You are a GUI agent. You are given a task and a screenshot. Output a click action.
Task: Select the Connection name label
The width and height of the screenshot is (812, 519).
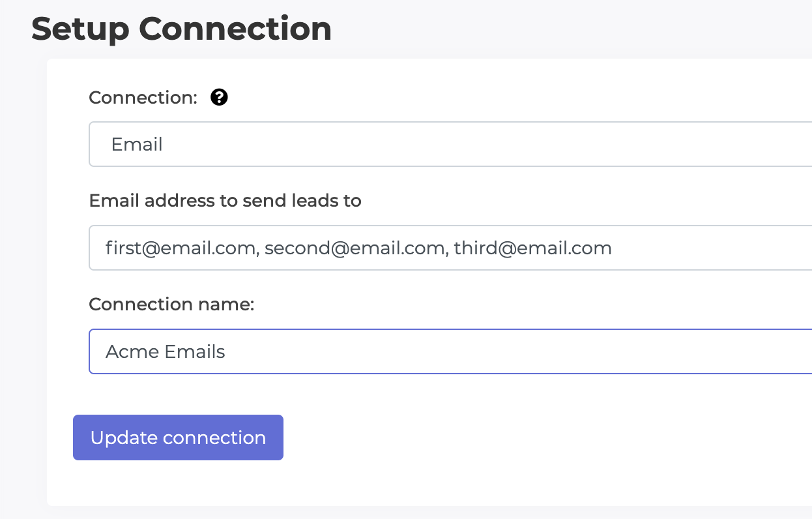point(171,304)
